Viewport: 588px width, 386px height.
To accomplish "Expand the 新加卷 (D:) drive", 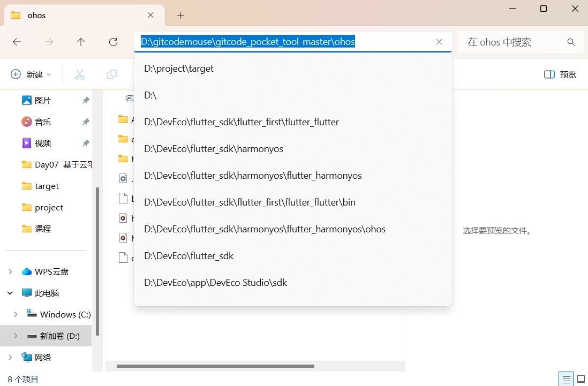I will click(16, 336).
